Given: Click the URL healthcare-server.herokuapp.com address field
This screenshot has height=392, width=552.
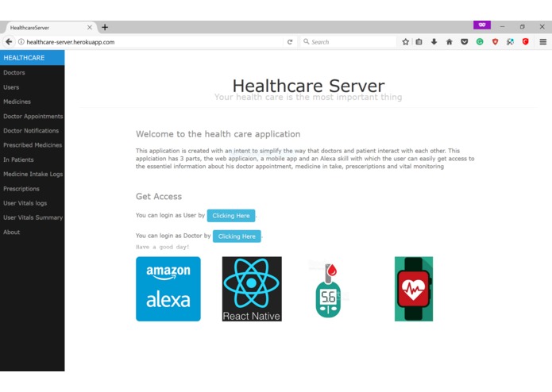Looking at the screenshot, I should click(x=152, y=42).
